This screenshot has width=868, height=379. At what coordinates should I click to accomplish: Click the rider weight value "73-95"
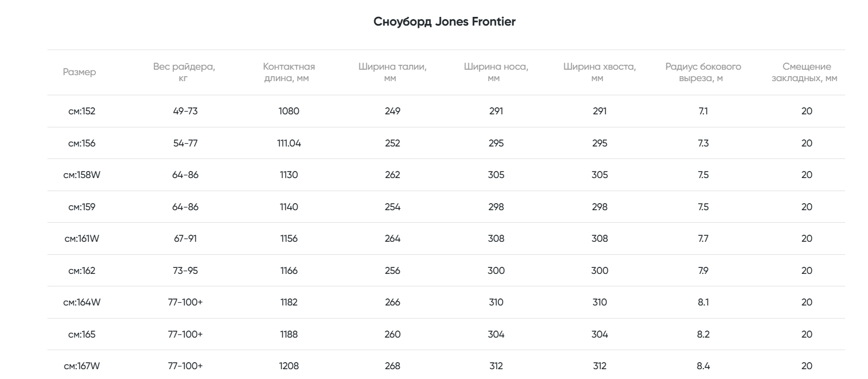185,271
